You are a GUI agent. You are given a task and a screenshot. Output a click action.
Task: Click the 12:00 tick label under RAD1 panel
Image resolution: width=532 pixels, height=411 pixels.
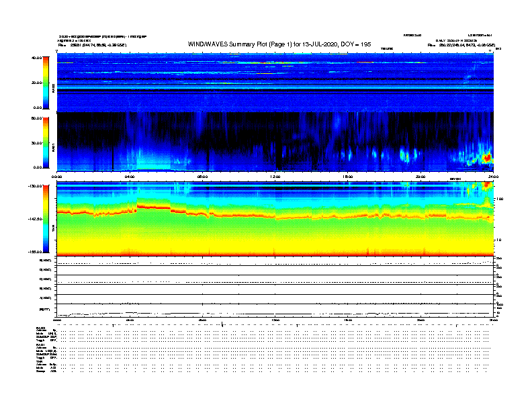[x=275, y=177]
